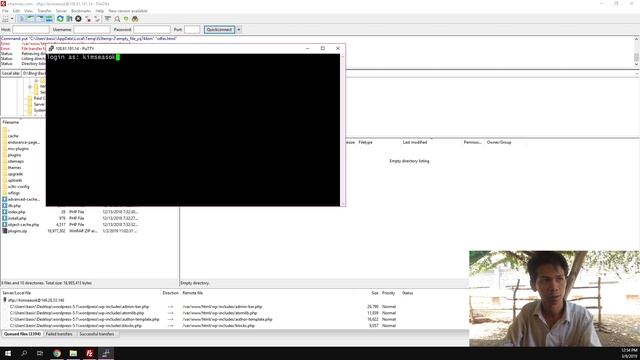Image resolution: width=640 pixels, height=360 pixels.
Task: Click the binoculars recursive search icon
Action: [135, 19]
